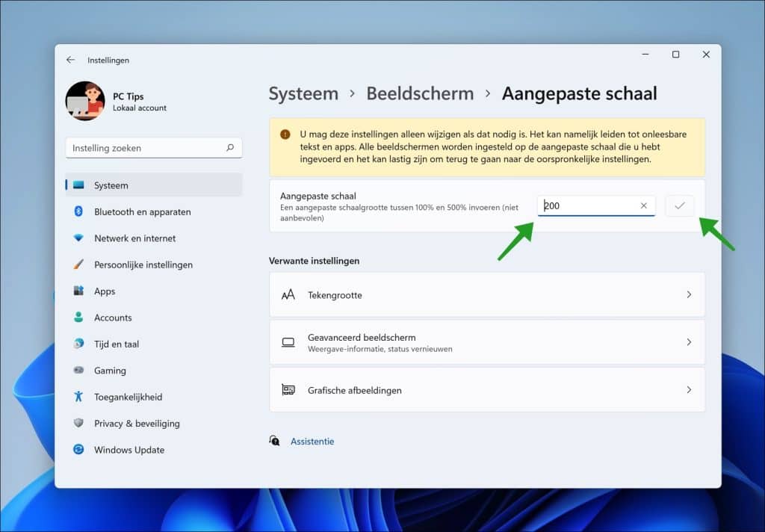The width and height of the screenshot is (765, 532).
Task: Click the Instelling zoeken search box
Action: click(x=146, y=148)
